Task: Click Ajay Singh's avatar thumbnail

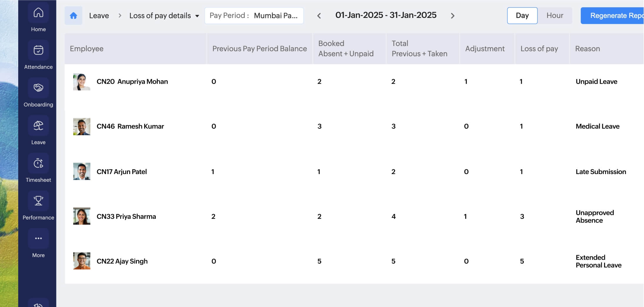Action: (x=82, y=261)
